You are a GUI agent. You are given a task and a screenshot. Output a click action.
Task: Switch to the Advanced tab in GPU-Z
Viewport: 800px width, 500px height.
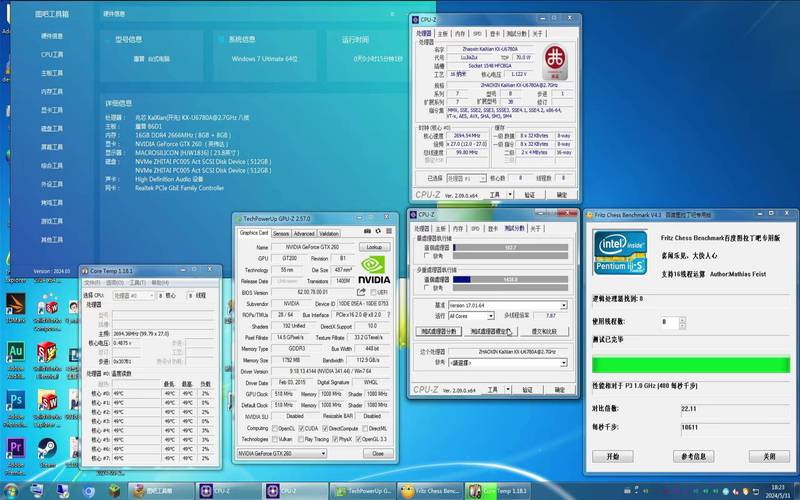pyautogui.click(x=304, y=233)
